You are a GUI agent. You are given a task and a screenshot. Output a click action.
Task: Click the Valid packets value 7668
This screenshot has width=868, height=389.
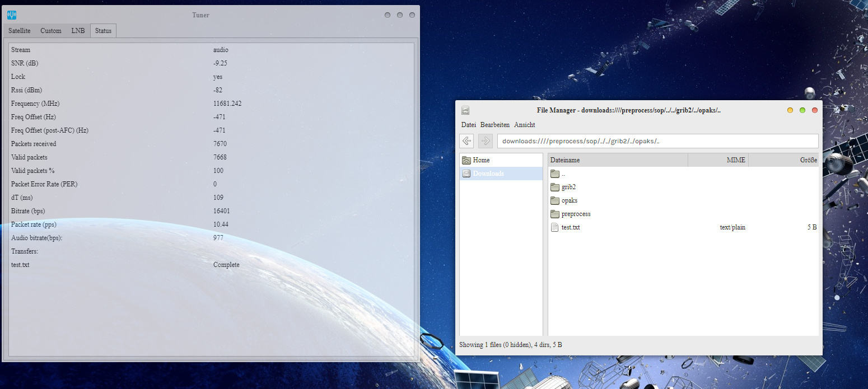coord(220,157)
